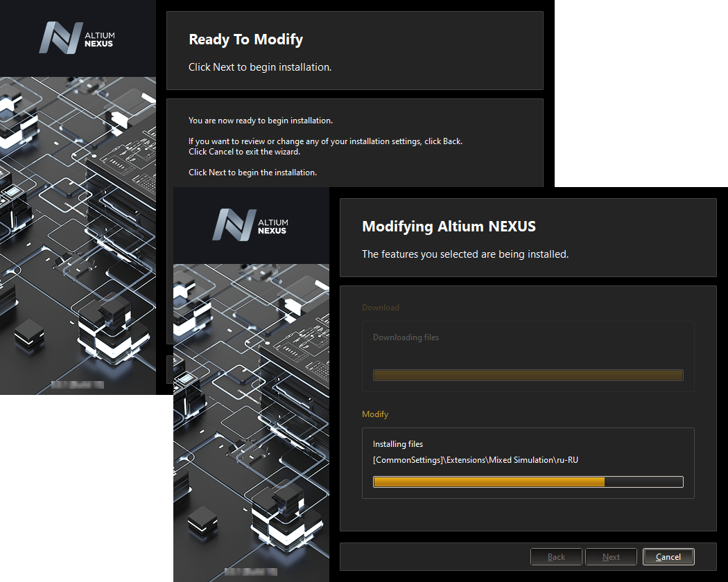This screenshot has height=582, width=728.
Task: Select the 'Ready To Modify' heading
Action: (245, 39)
